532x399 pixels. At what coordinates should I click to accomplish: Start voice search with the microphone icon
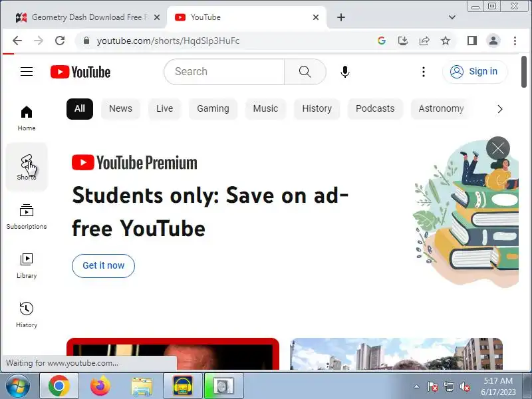tap(345, 72)
